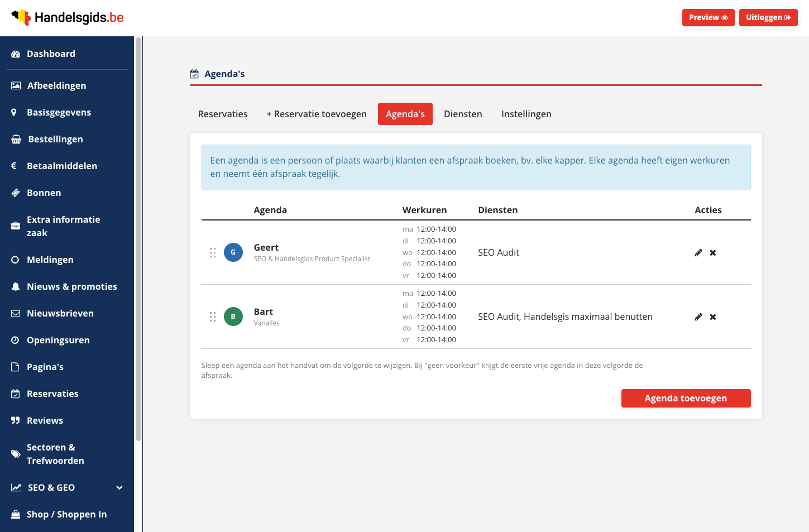Delete Geert's agenda with X icon
The image size is (809, 532).
click(713, 253)
